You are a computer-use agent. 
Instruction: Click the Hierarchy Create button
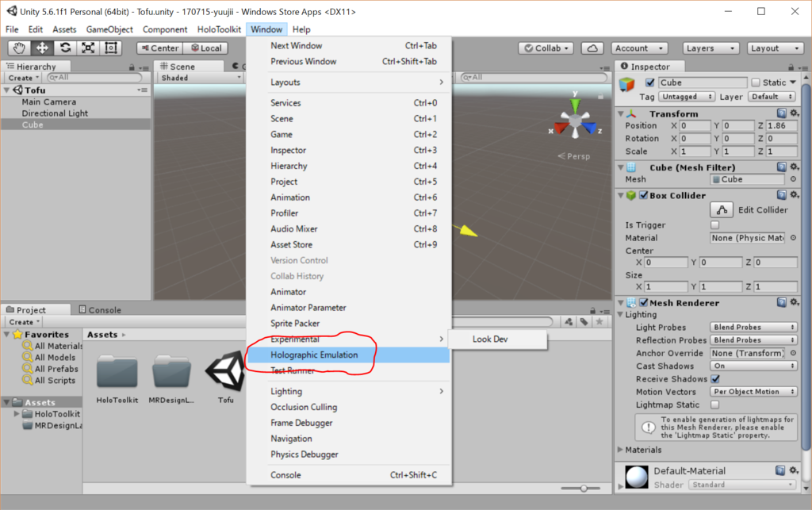tap(24, 78)
